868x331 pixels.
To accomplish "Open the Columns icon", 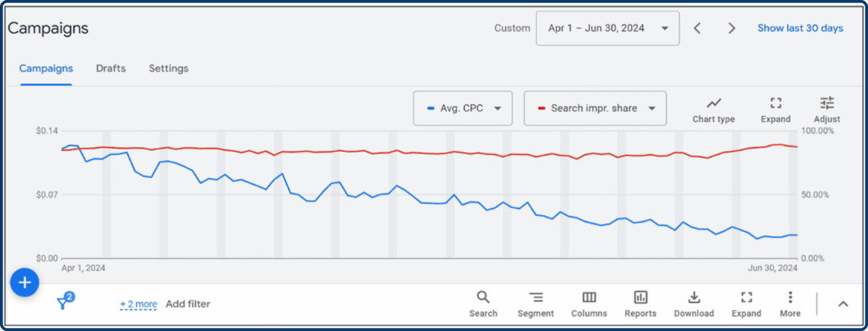I will tap(589, 297).
